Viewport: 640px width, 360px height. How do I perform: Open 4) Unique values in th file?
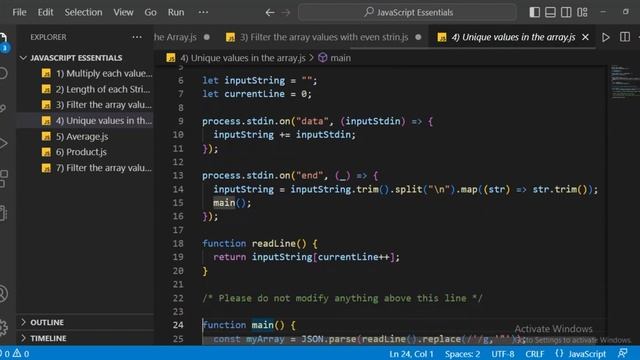click(85, 121)
